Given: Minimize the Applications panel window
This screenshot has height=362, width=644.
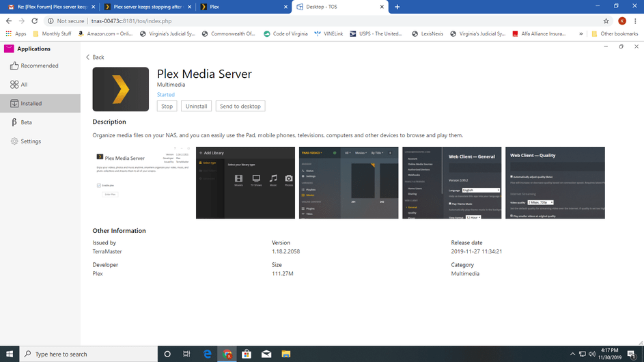Looking at the screenshot, I should click(x=606, y=46).
